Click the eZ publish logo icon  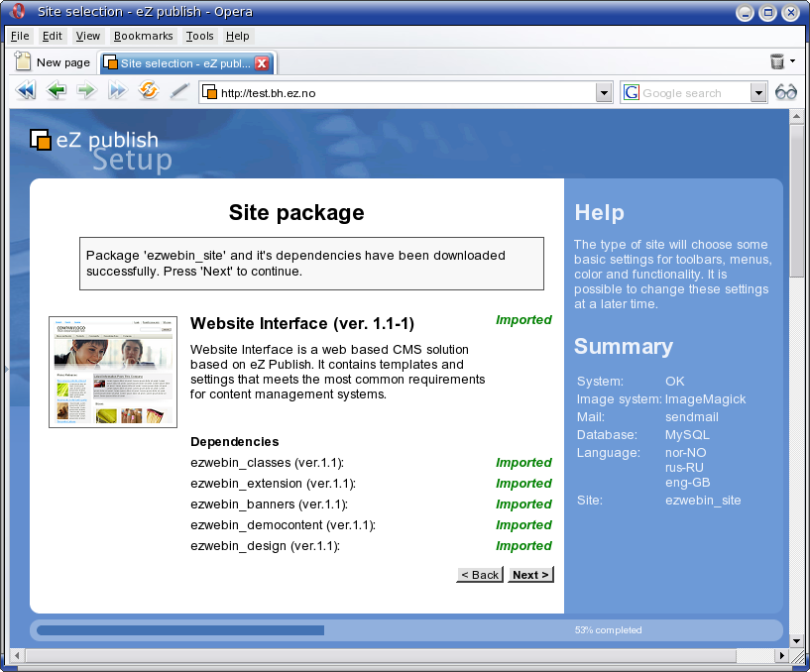click(41, 140)
